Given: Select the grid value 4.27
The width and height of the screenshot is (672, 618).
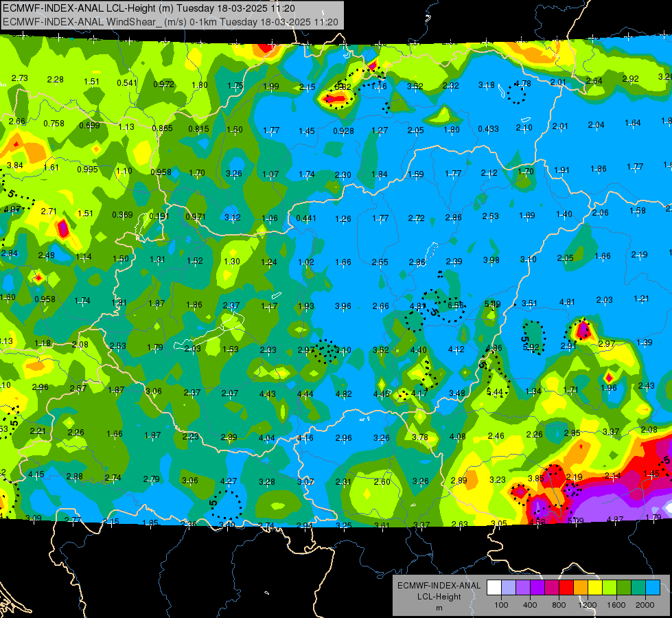Looking at the screenshot, I should click(x=229, y=481).
